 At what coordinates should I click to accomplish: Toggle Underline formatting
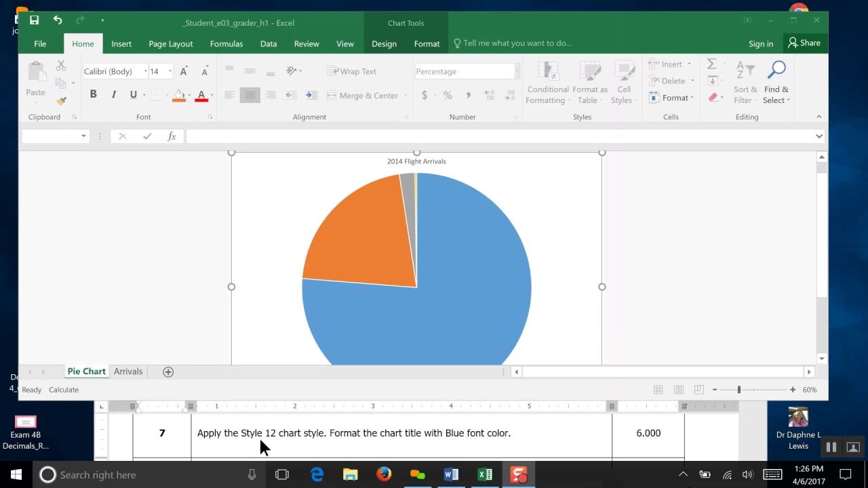coord(133,94)
